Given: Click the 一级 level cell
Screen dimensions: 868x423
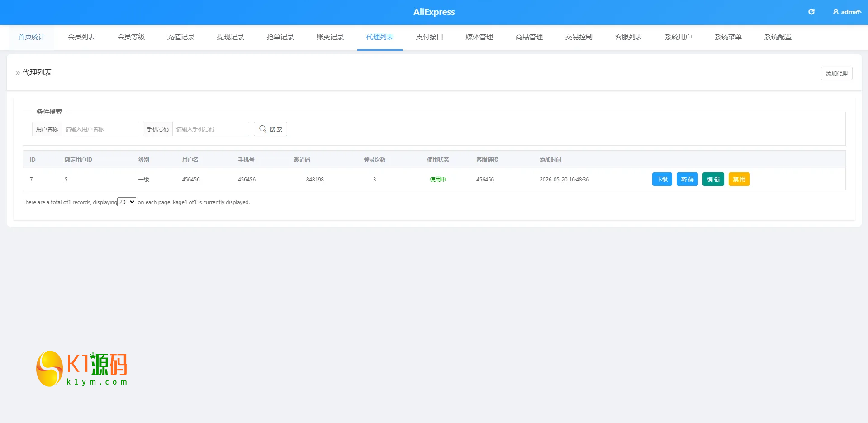Looking at the screenshot, I should pos(143,180).
